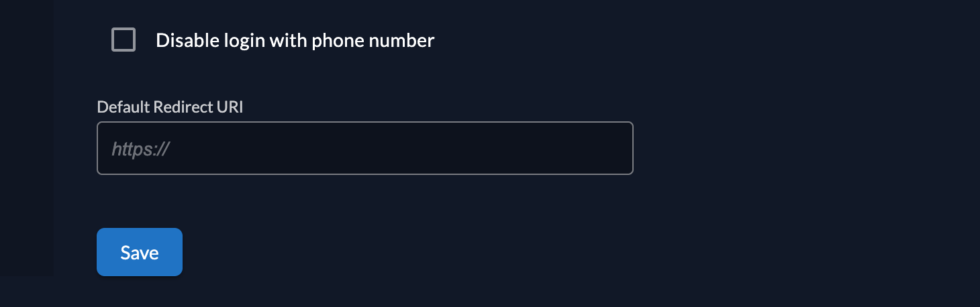The width and height of the screenshot is (980, 307).
Task: Tick the empty square checkbox box
Action: coord(124,40)
